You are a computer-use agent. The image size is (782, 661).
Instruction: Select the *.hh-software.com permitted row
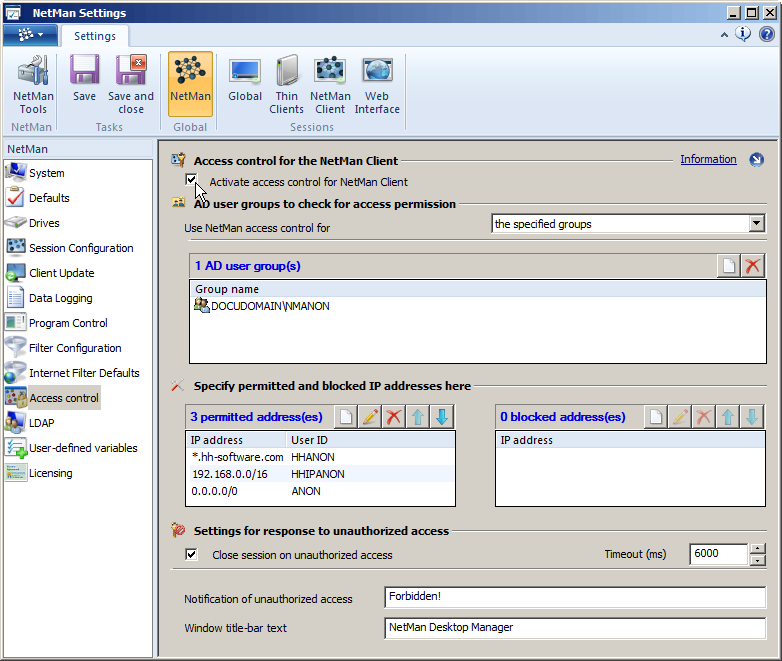click(320, 457)
